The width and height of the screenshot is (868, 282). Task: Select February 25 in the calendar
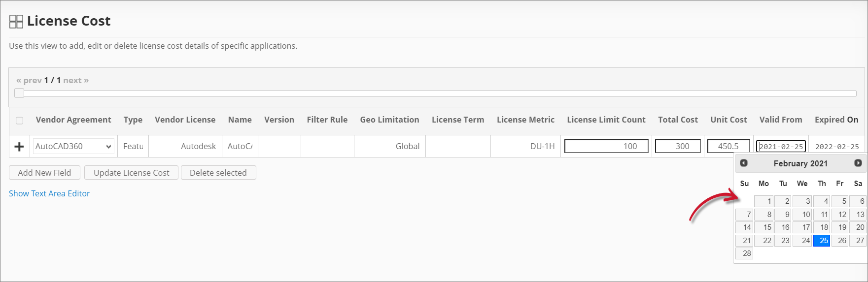[822, 241]
